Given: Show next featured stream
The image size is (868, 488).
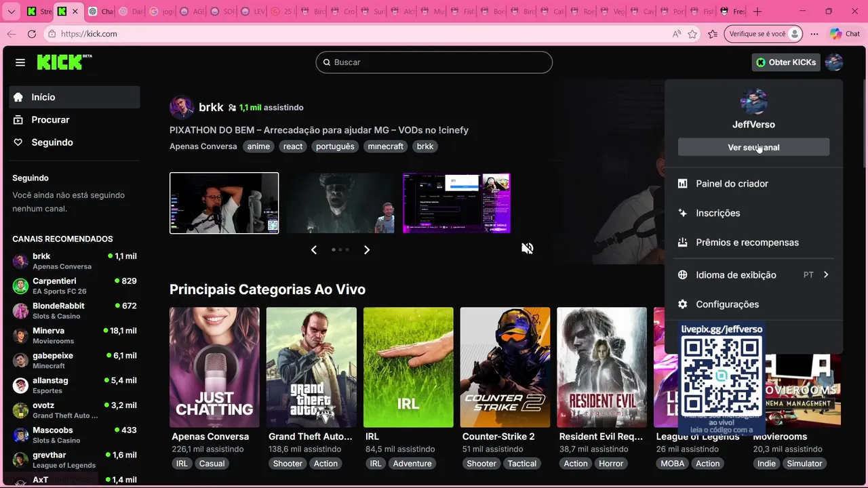Looking at the screenshot, I should 367,250.
